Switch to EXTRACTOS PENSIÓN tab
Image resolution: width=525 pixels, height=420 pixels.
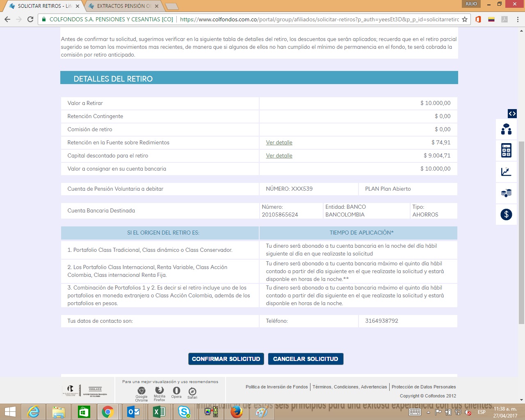pos(123,6)
